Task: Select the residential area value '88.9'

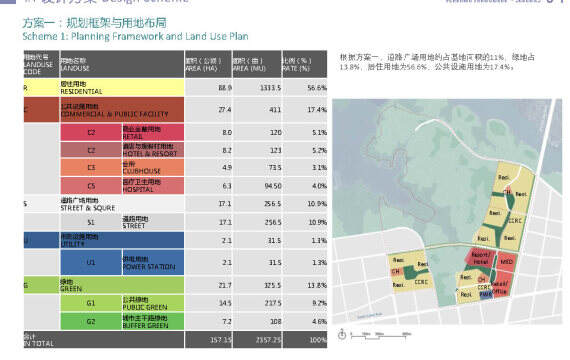Action: pyautogui.click(x=225, y=88)
